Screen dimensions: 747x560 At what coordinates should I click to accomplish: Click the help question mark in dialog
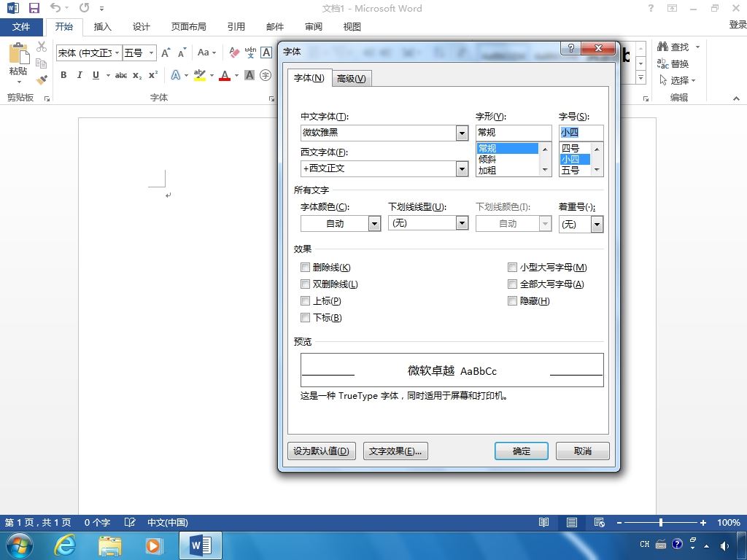570,47
